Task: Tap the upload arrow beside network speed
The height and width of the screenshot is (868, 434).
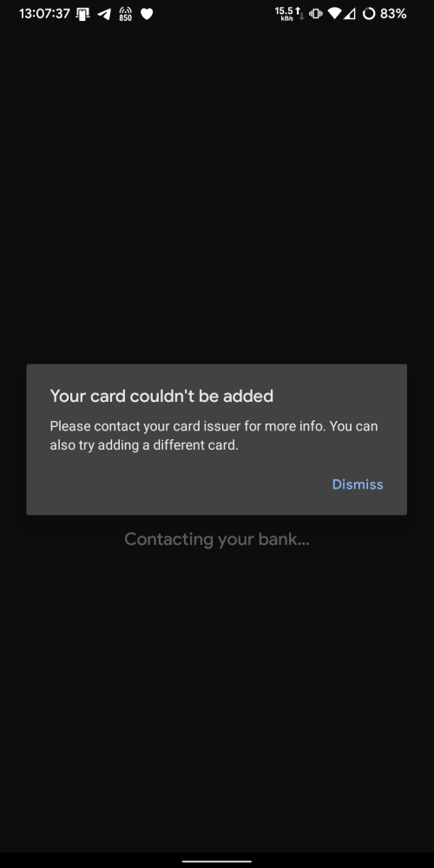Action: coord(297,10)
